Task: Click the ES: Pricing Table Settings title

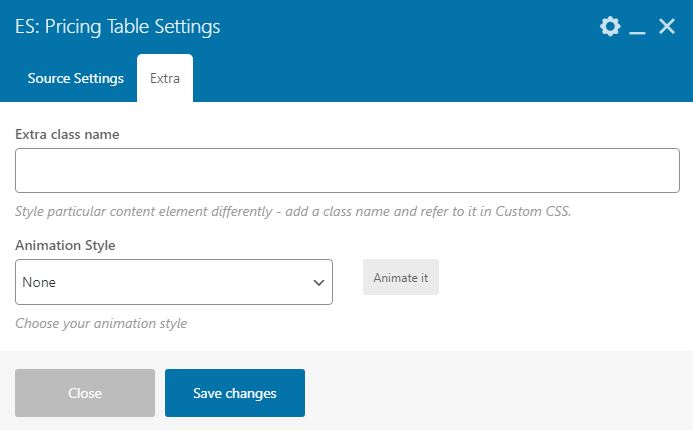Action: pyautogui.click(x=118, y=27)
